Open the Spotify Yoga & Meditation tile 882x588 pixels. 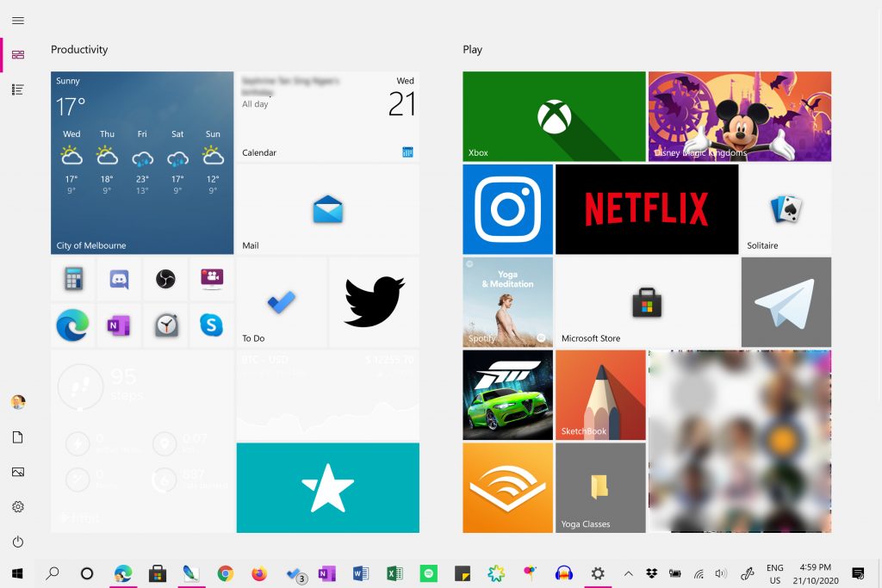[508, 302]
